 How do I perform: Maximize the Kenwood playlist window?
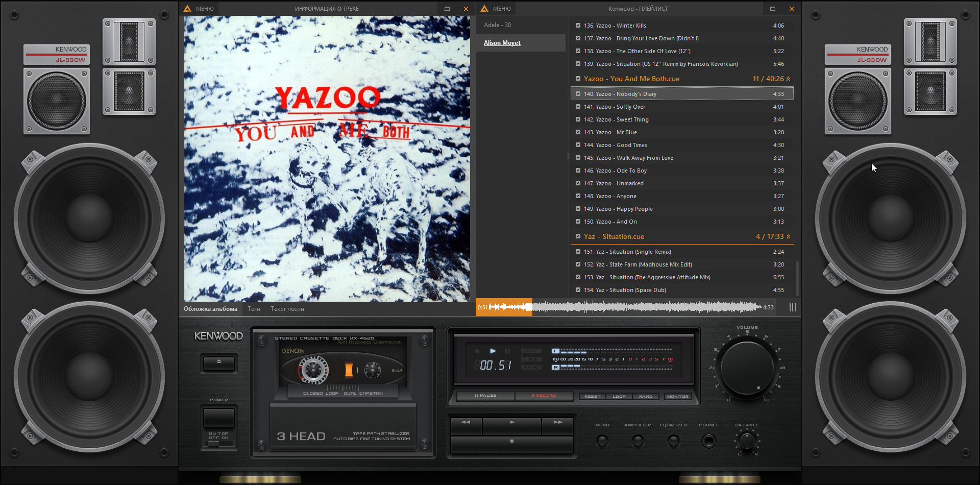(x=773, y=9)
